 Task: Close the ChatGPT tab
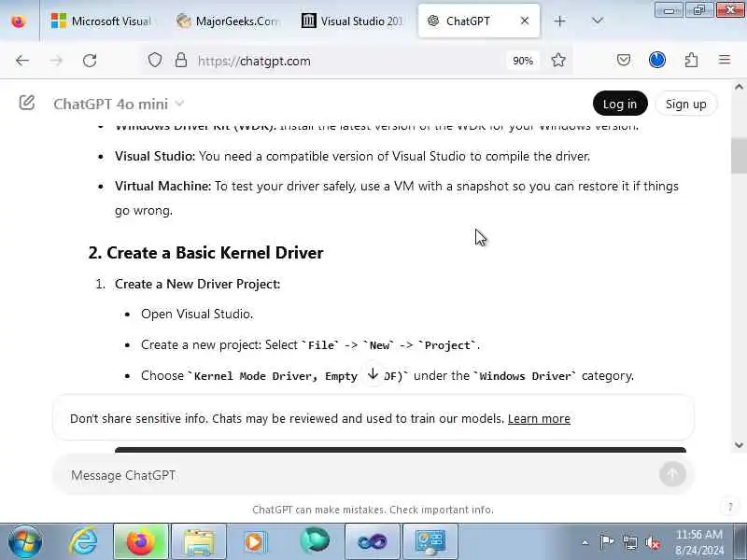coord(525,21)
